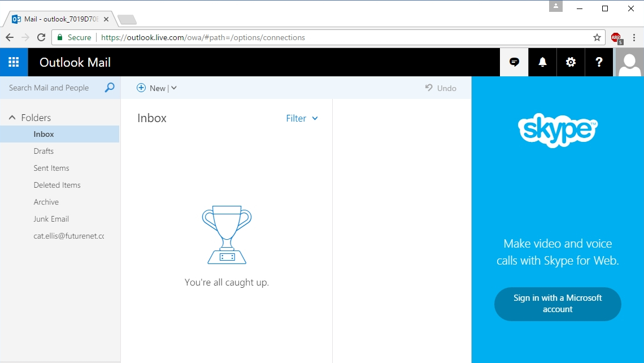The height and width of the screenshot is (363, 644).
Task: Click the search magnifier icon
Action: (x=109, y=88)
